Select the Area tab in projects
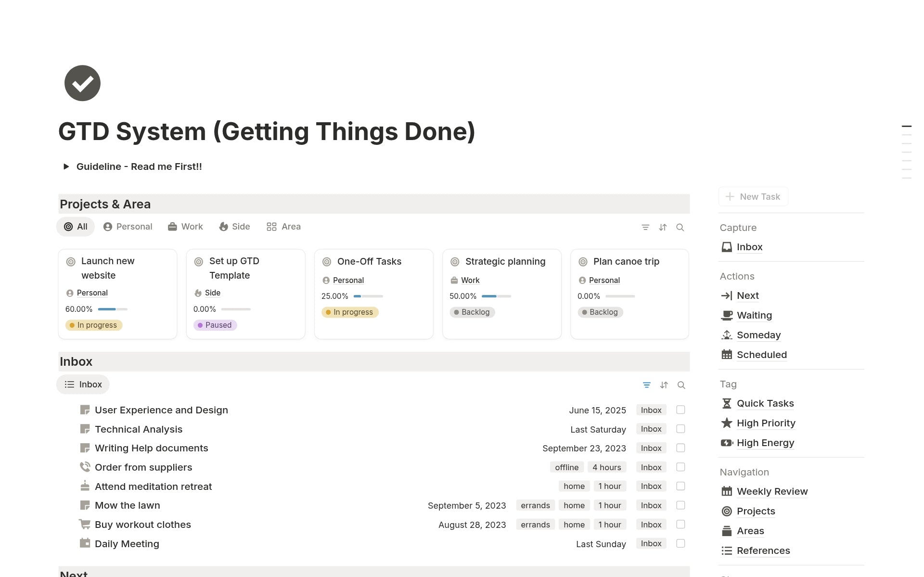The image size is (924, 577). tap(284, 227)
